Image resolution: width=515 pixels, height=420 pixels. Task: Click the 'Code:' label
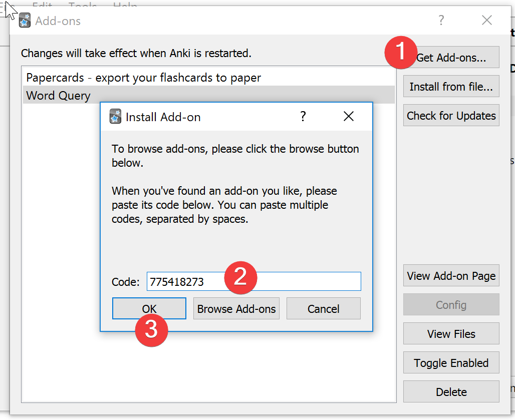(x=125, y=282)
